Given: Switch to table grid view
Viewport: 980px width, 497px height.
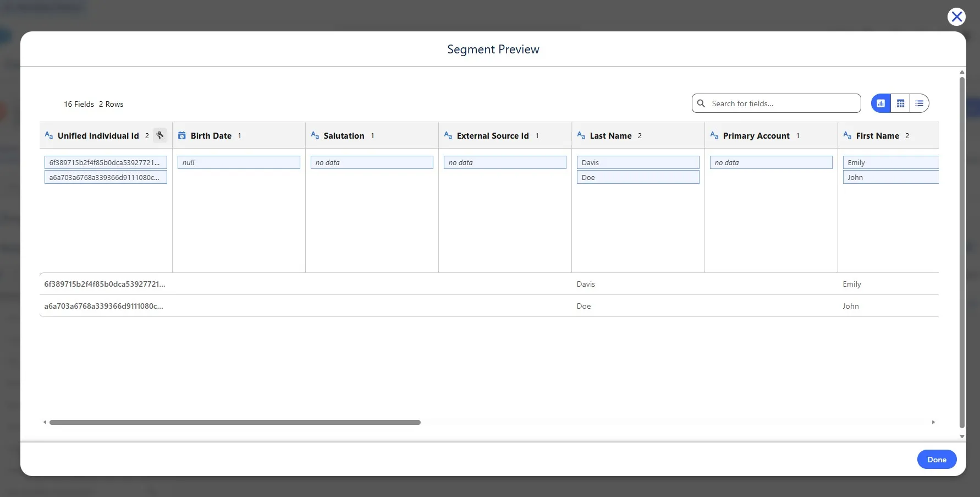Looking at the screenshot, I should point(900,103).
